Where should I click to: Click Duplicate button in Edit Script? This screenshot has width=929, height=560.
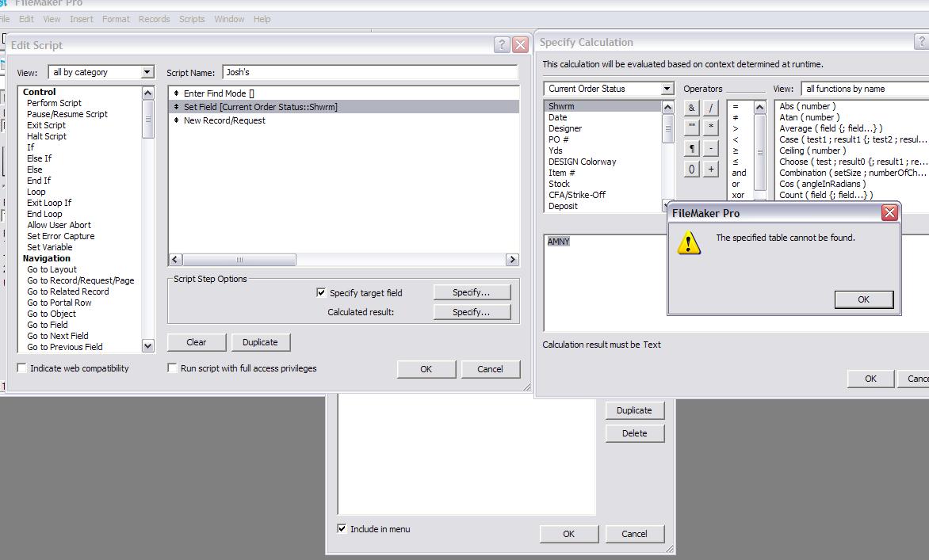coord(260,342)
